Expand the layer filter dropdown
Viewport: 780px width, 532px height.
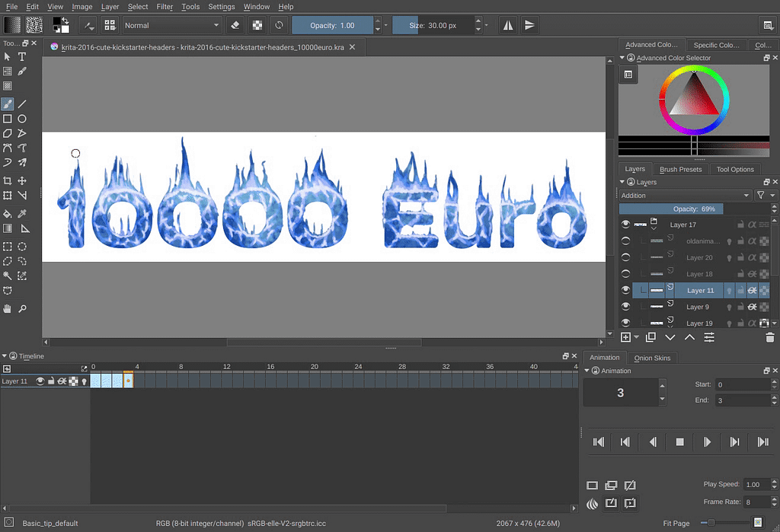pyautogui.click(x=761, y=196)
